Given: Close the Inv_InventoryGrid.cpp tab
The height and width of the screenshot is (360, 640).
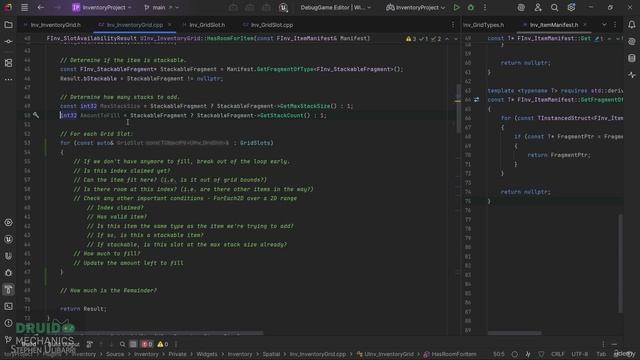Looking at the screenshot, I should click(x=169, y=25).
